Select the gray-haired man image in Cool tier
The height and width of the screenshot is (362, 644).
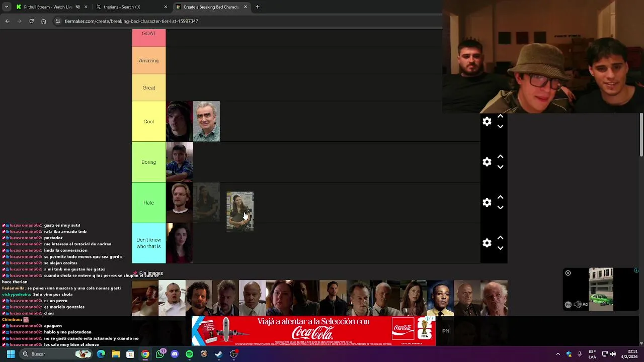(x=206, y=121)
